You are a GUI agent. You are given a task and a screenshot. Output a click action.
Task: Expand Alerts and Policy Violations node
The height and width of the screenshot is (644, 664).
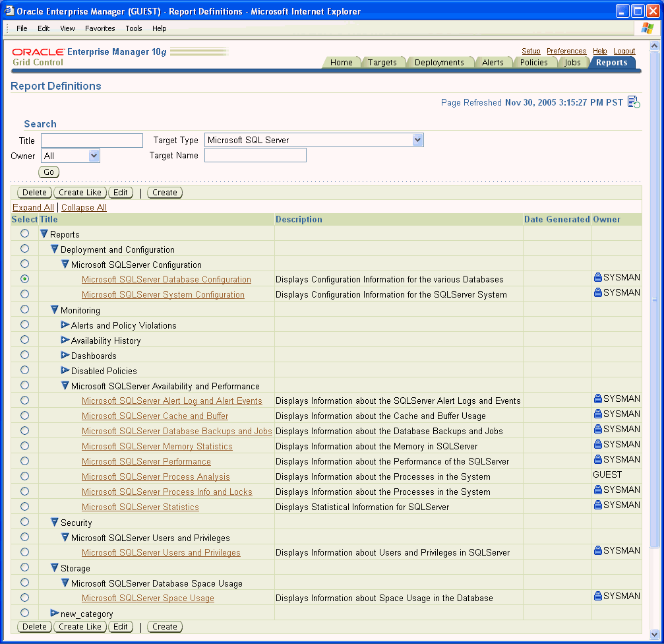pos(65,325)
